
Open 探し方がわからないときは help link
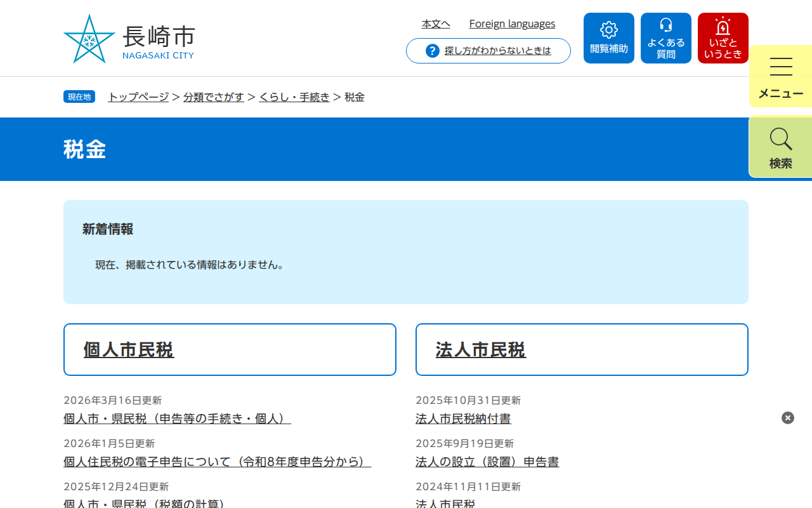(498, 51)
